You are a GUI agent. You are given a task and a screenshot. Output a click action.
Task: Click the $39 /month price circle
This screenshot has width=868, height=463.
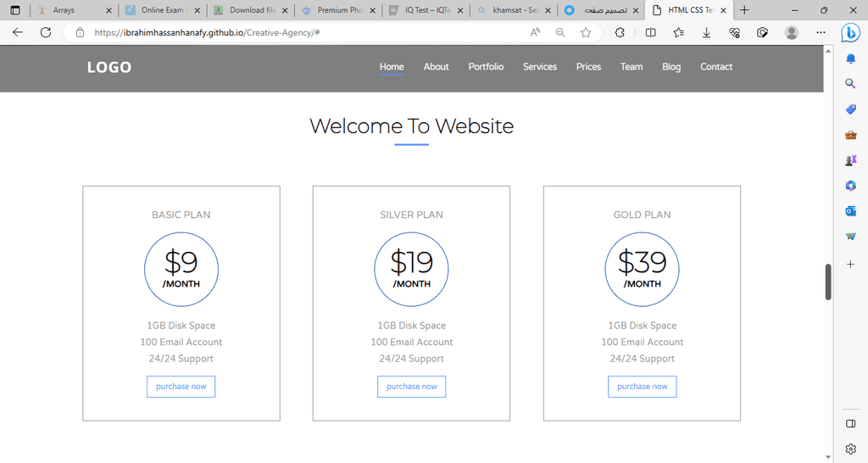[643, 269]
